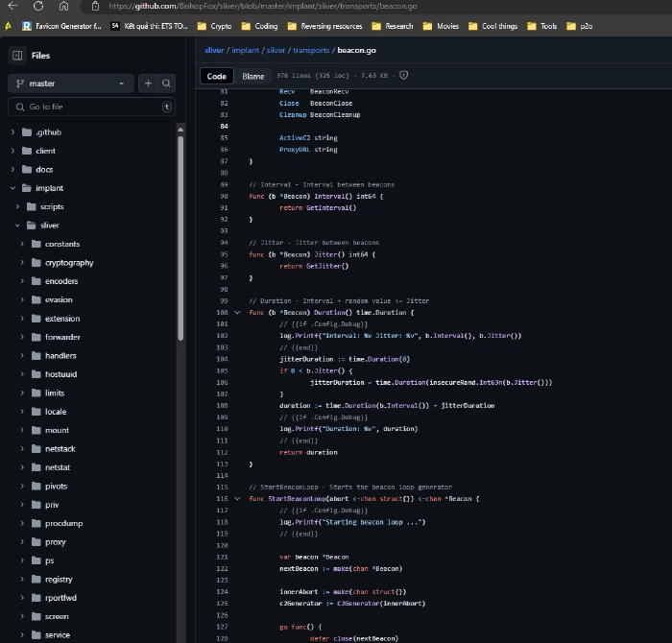Open the procdump folder
Viewport: 672px width, 643px height.
point(64,523)
